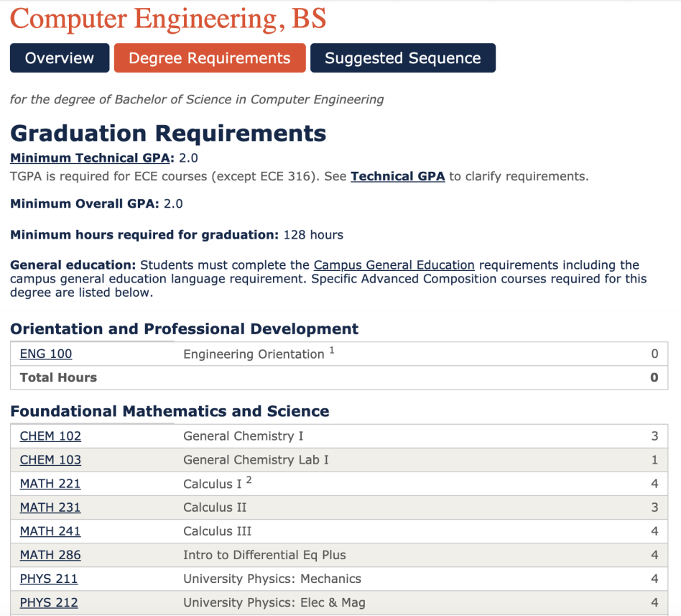
Task: Switch to the Overview tab
Action: (x=59, y=58)
